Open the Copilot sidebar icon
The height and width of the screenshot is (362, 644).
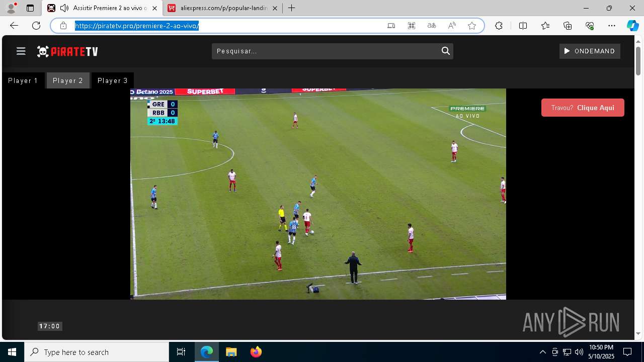click(632, 26)
